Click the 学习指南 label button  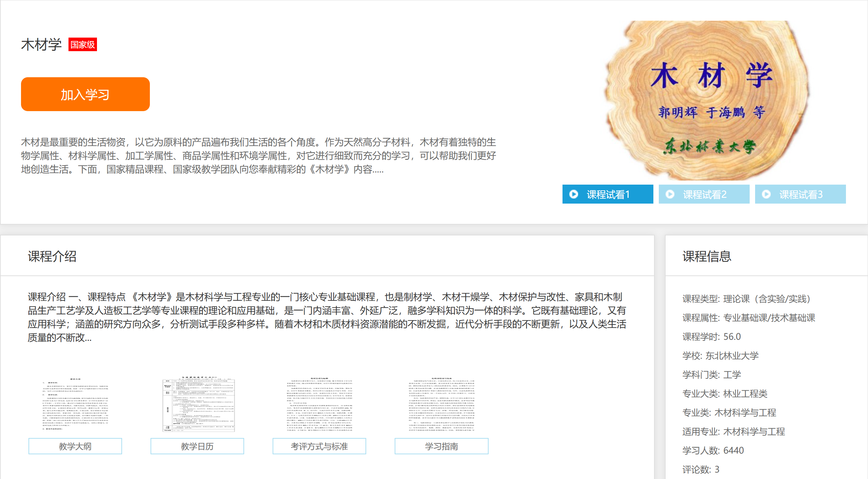tap(441, 446)
